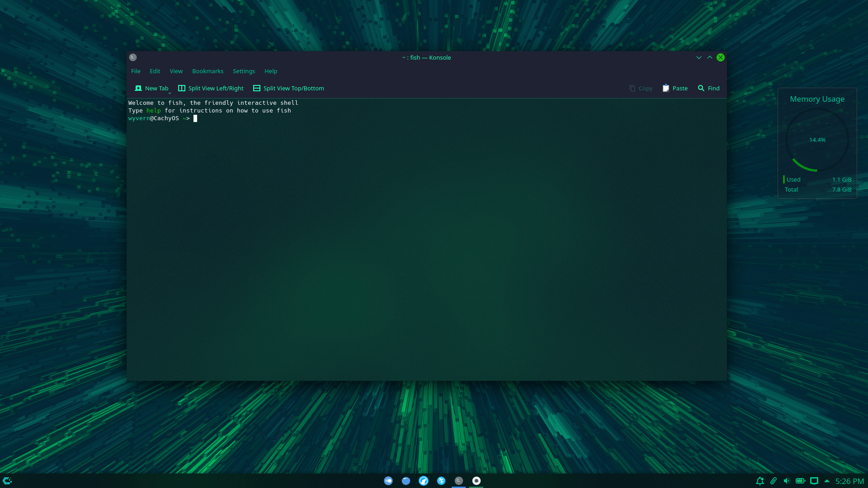868x488 pixels.
Task: Close the Konsole window with the green X
Action: 721,57
